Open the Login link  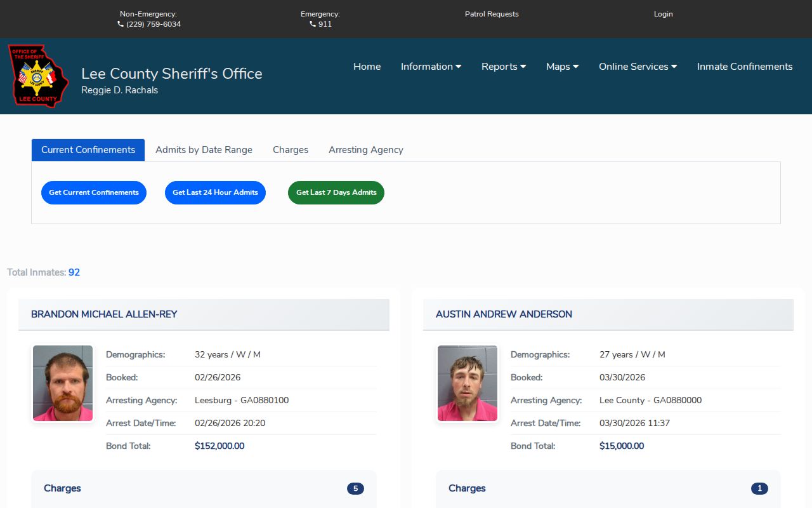[x=664, y=14]
